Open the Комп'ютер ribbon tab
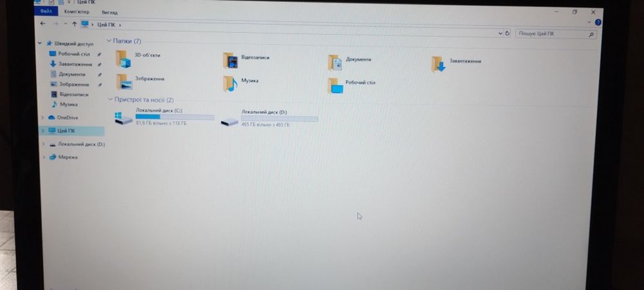 [77, 12]
